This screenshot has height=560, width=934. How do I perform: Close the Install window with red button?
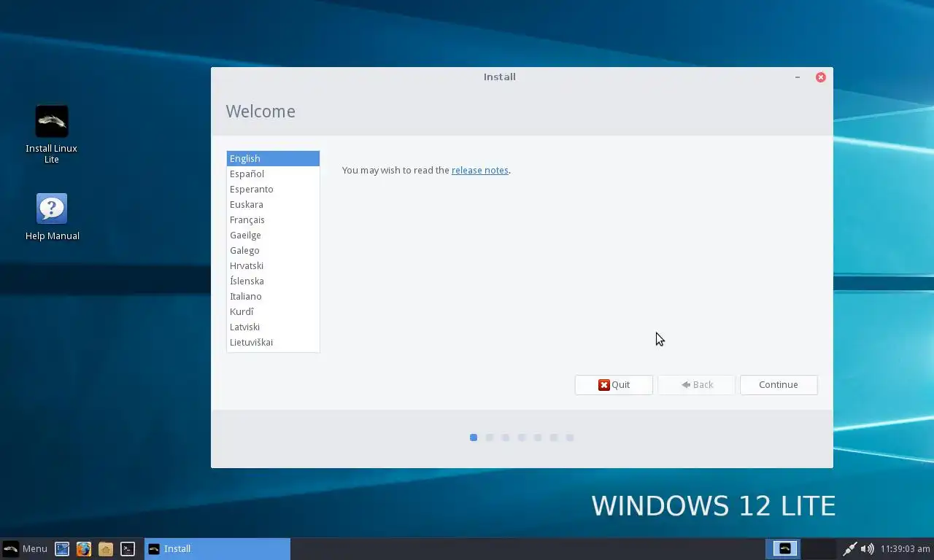(821, 77)
